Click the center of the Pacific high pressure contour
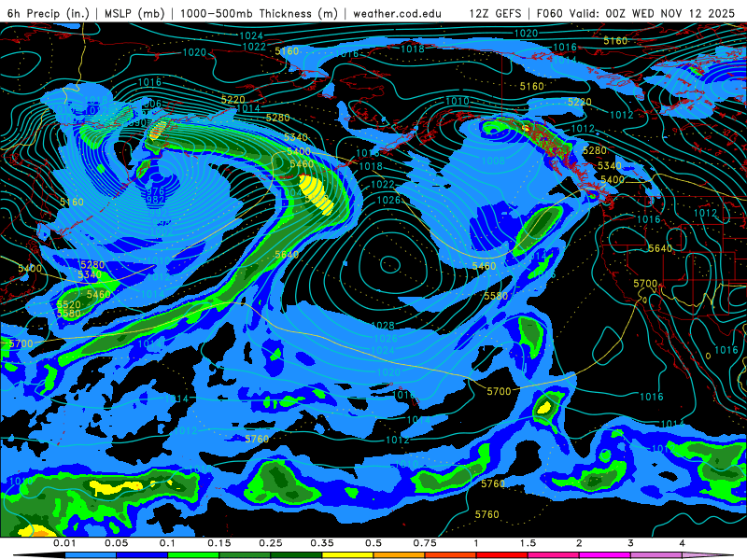This screenshot has height=560, width=747. tap(389, 264)
